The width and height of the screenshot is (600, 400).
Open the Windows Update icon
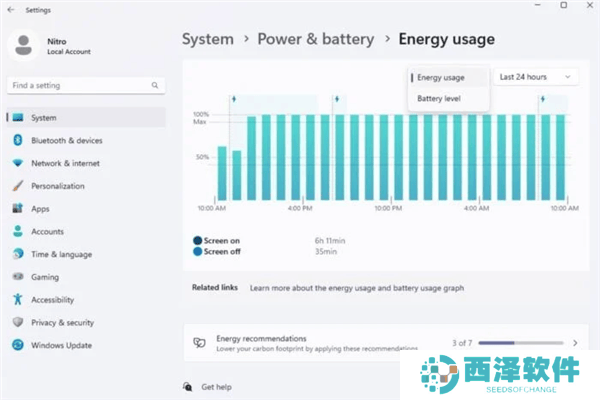tap(17, 345)
